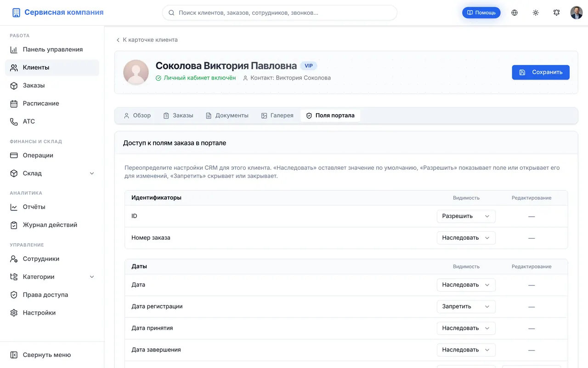The width and height of the screenshot is (588, 368).
Task: Toggle the light theme sun icon
Action: [536, 12]
